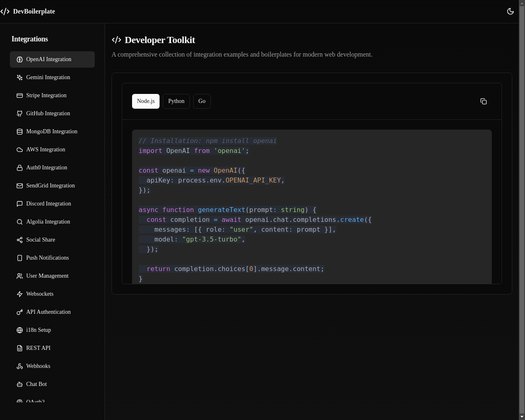
Task: Click OPENAI_API_KEY in the code
Action: click(x=253, y=180)
